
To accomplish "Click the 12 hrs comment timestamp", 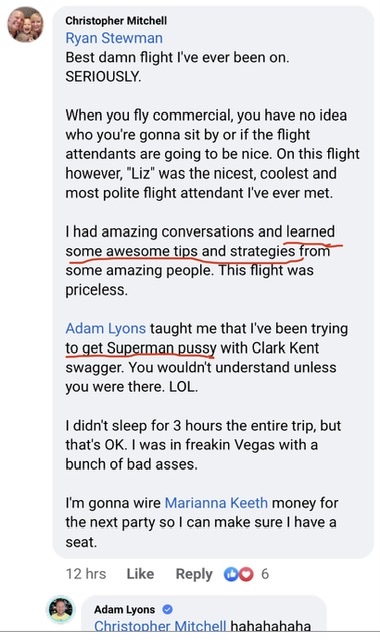I will pyautogui.click(x=86, y=574).
